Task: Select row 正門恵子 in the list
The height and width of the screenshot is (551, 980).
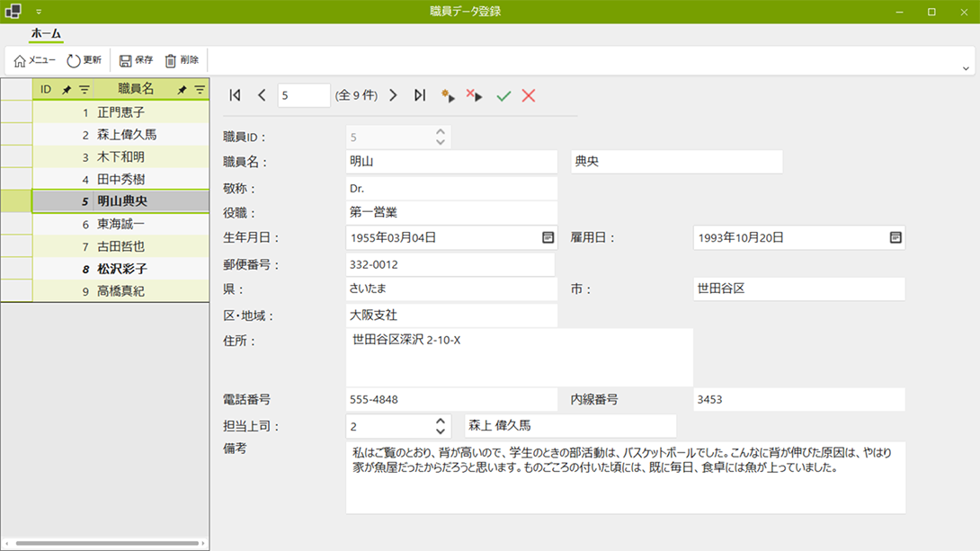Action: pos(120,112)
